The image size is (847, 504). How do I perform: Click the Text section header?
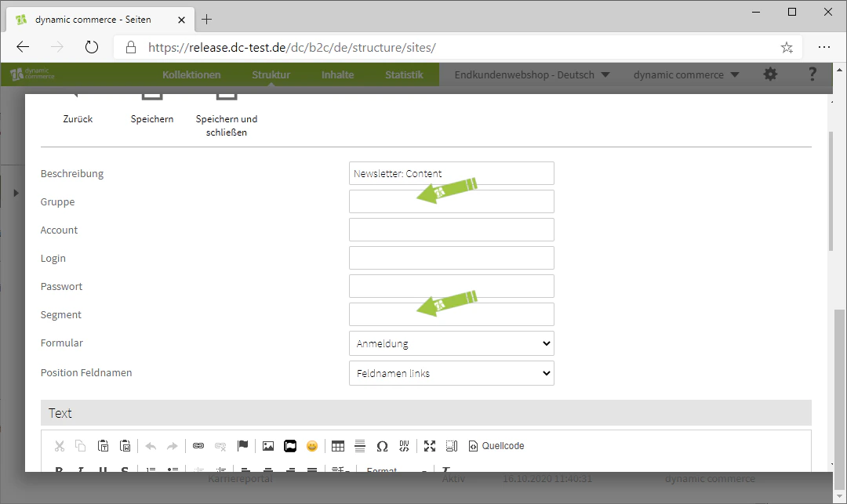[x=426, y=413]
